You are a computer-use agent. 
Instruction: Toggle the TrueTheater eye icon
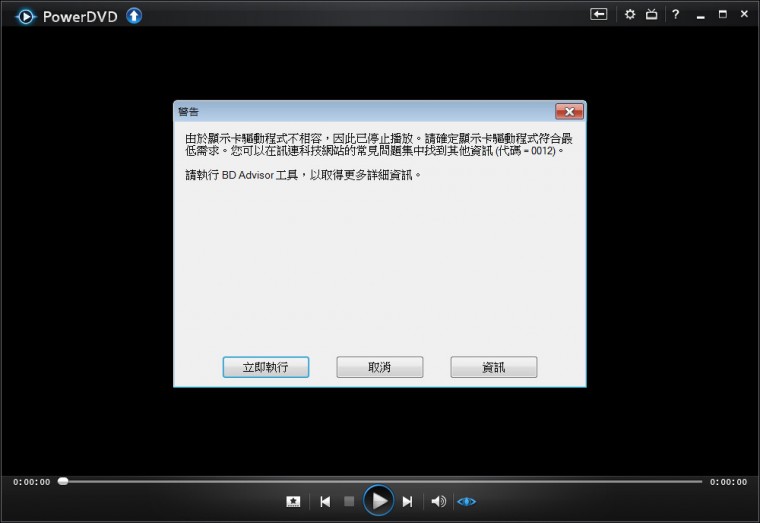tap(466, 502)
